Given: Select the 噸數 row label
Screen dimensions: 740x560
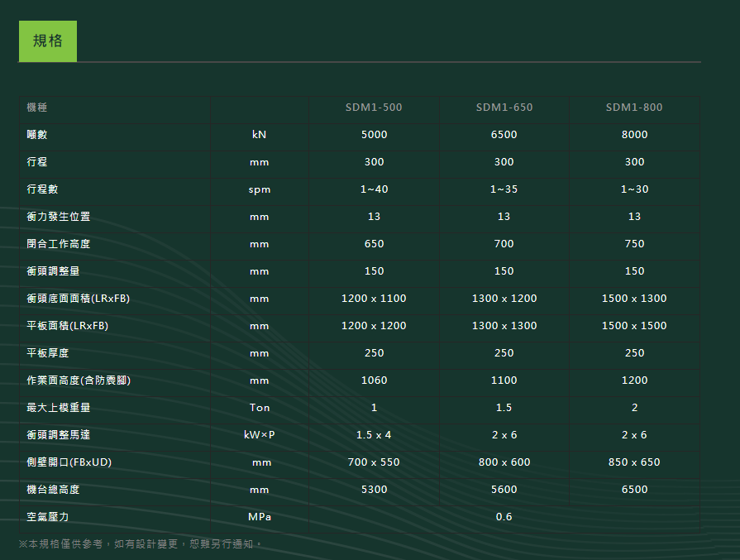Looking at the screenshot, I should 37,135.
